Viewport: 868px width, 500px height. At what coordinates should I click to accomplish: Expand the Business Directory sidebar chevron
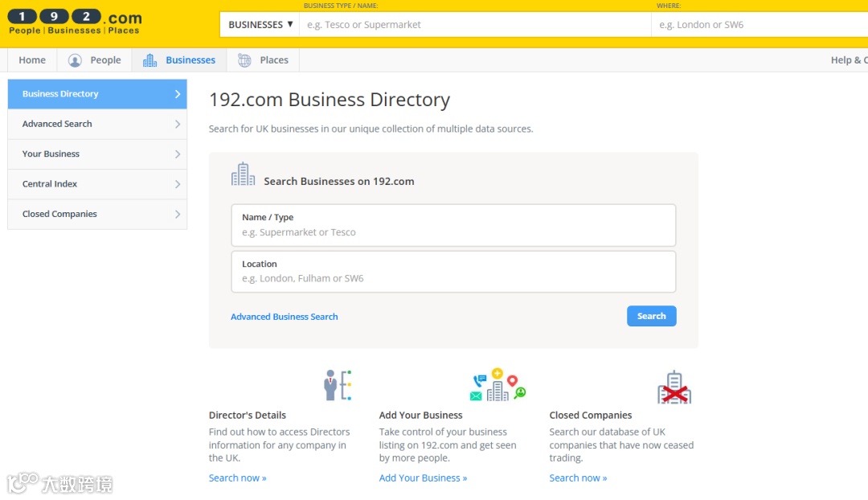click(x=178, y=94)
